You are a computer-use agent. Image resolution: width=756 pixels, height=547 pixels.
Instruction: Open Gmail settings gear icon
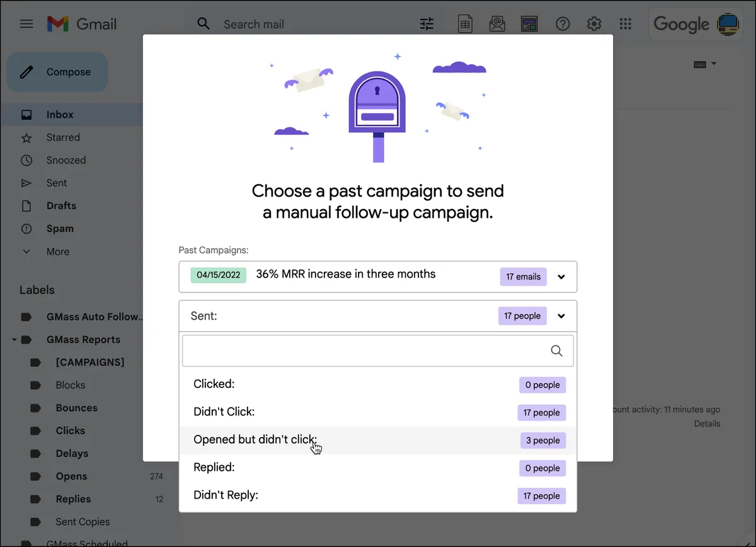(594, 24)
